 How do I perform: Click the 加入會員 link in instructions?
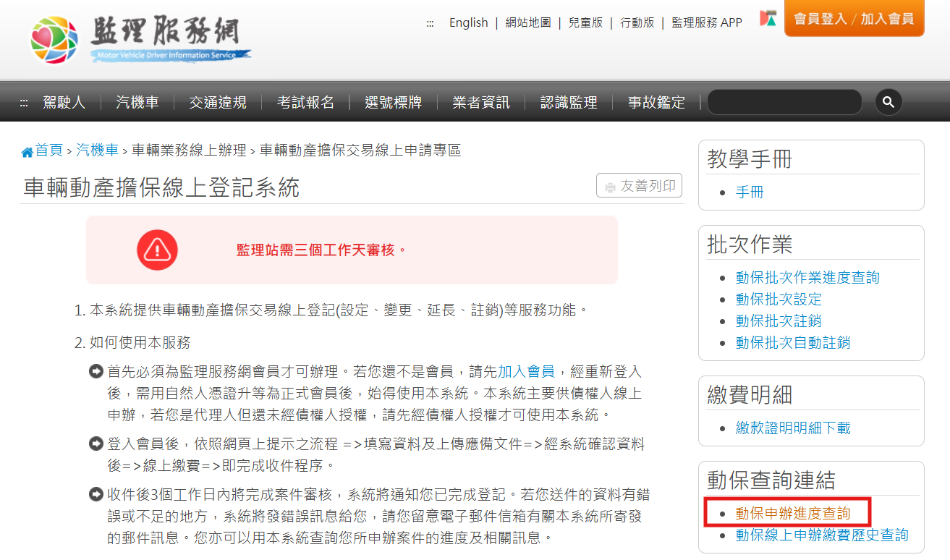coord(526,372)
